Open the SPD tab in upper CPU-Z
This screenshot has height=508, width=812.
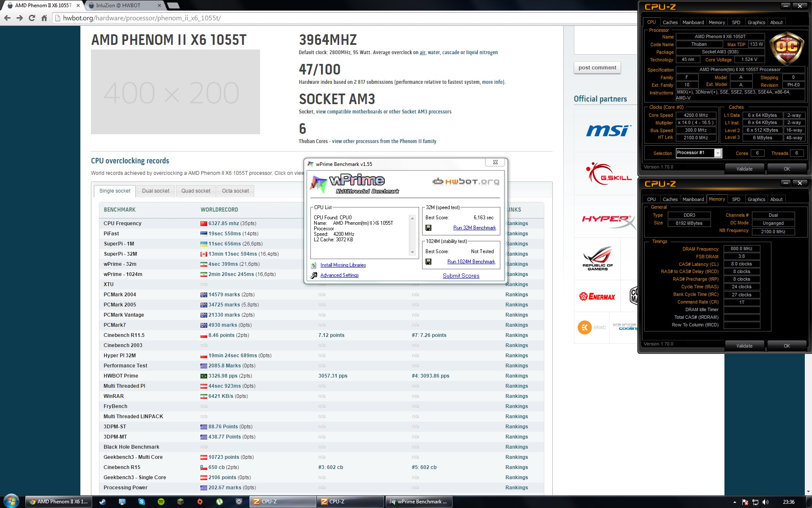coord(736,22)
